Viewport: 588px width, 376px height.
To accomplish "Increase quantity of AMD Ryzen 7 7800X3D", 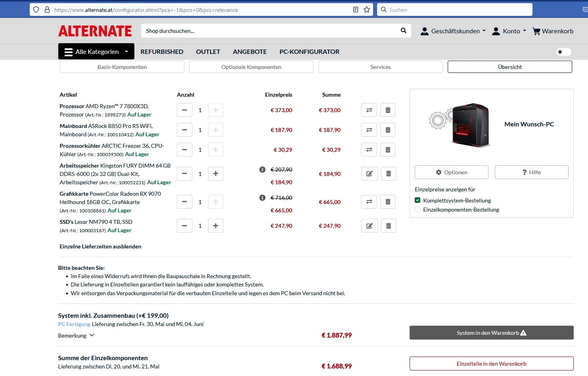I will pos(215,110).
